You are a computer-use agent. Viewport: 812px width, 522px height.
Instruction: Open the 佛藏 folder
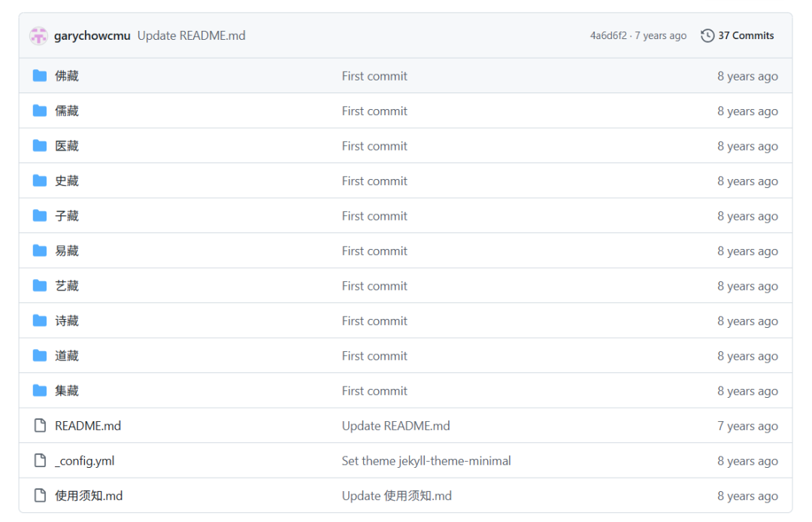(67, 76)
